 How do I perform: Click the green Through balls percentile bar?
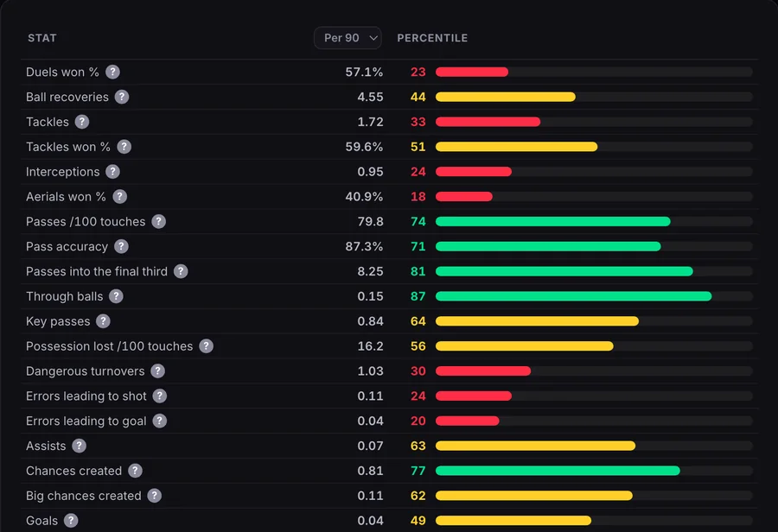[x=574, y=296]
